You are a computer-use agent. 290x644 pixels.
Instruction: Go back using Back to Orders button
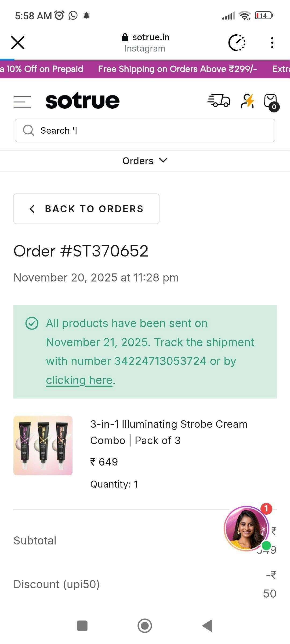[x=86, y=209]
